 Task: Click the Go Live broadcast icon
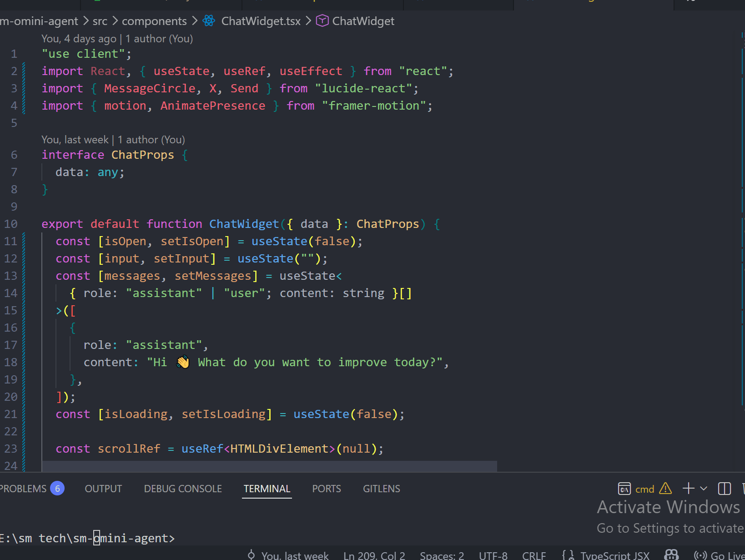[700, 555]
